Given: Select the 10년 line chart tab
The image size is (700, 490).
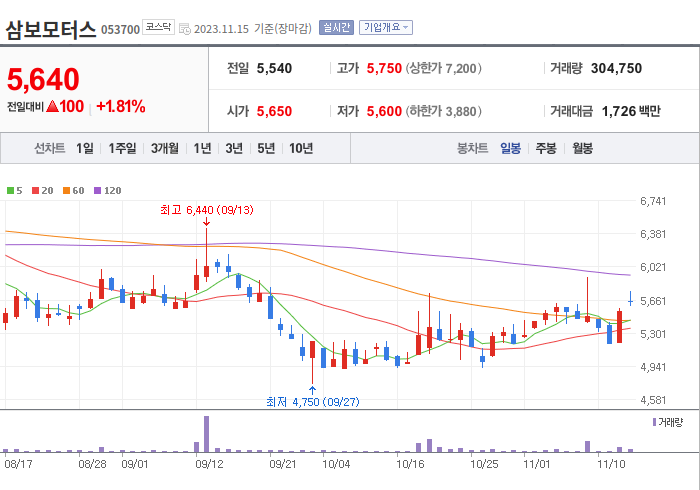Looking at the screenshot, I should (x=301, y=148).
